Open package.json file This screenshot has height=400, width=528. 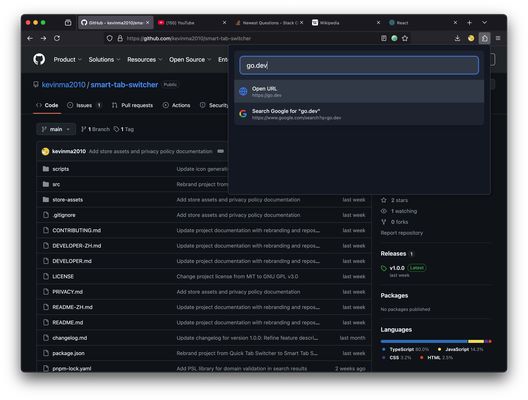69,354
